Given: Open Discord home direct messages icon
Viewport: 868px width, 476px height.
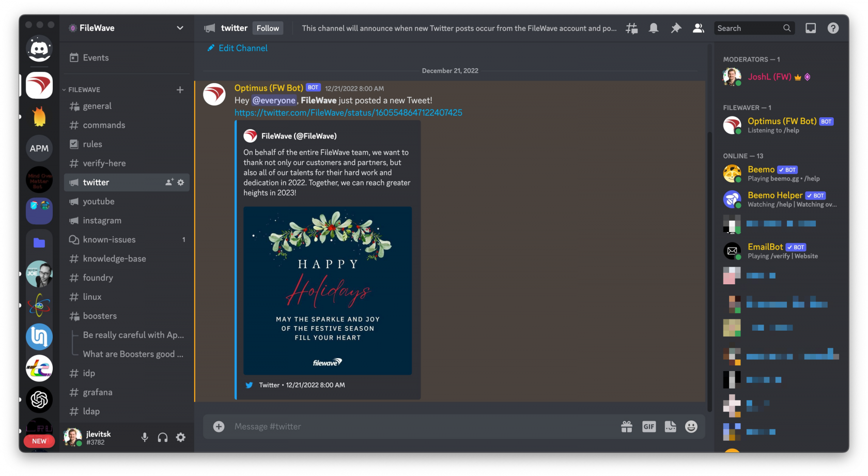Looking at the screenshot, I should tap(39, 49).
